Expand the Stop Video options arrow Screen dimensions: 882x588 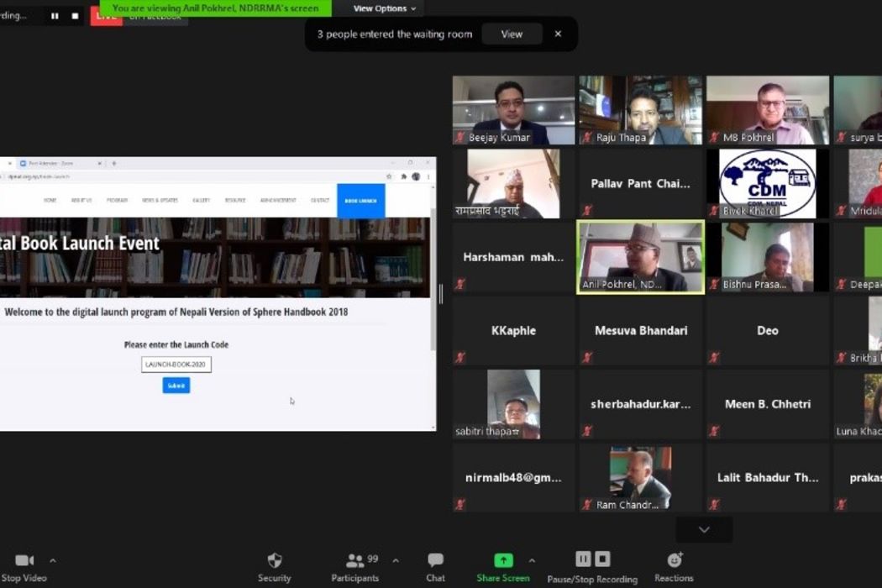pyautogui.click(x=52, y=560)
